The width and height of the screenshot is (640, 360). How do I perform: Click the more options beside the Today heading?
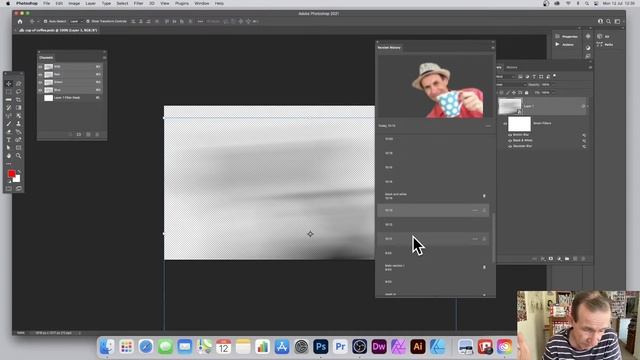pyautogui.click(x=488, y=126)
